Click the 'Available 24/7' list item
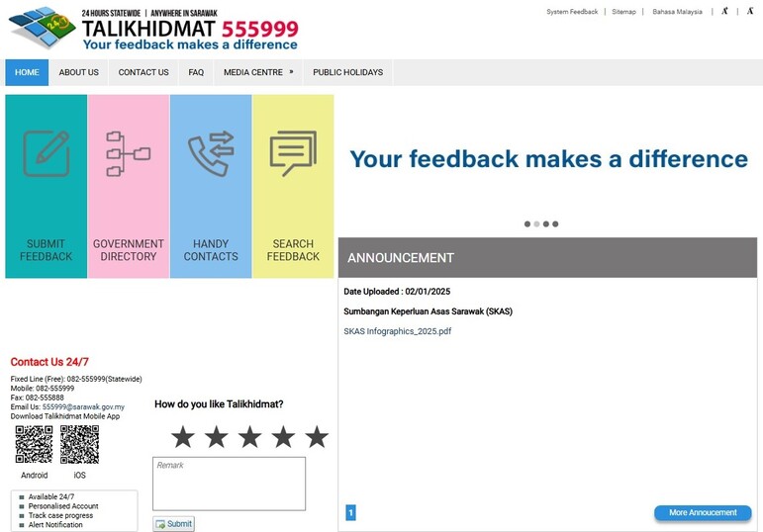This screenshot has width=763, height=532. pos(51,496)
